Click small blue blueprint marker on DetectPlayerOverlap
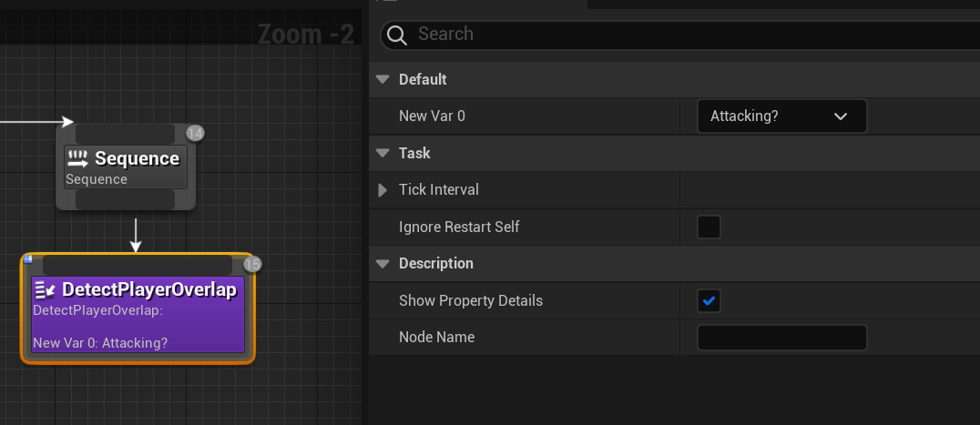 point(28,259)
